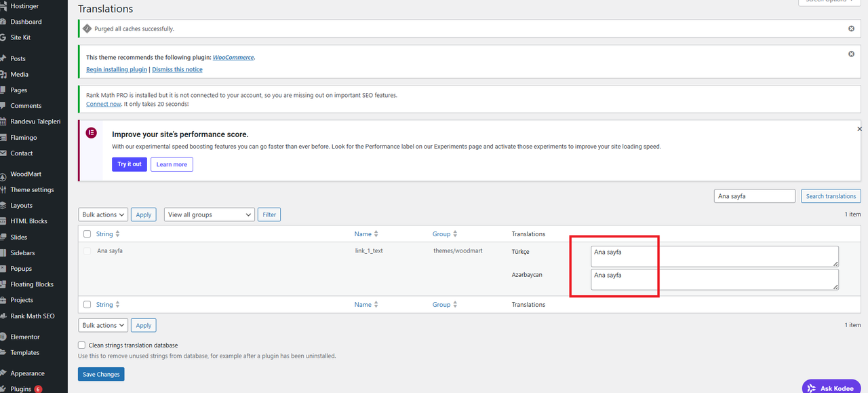Click the 'Learn more' button

(x=172, y=164)
